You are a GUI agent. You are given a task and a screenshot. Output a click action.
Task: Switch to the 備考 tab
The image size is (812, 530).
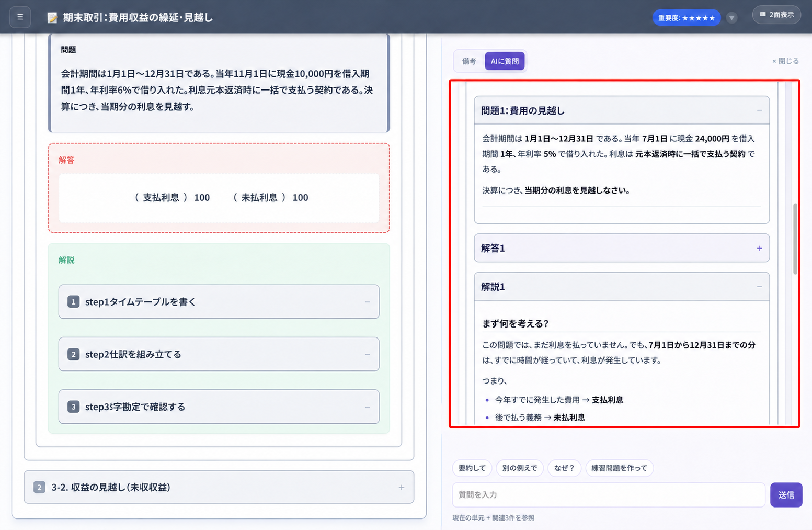pos(469,61)
